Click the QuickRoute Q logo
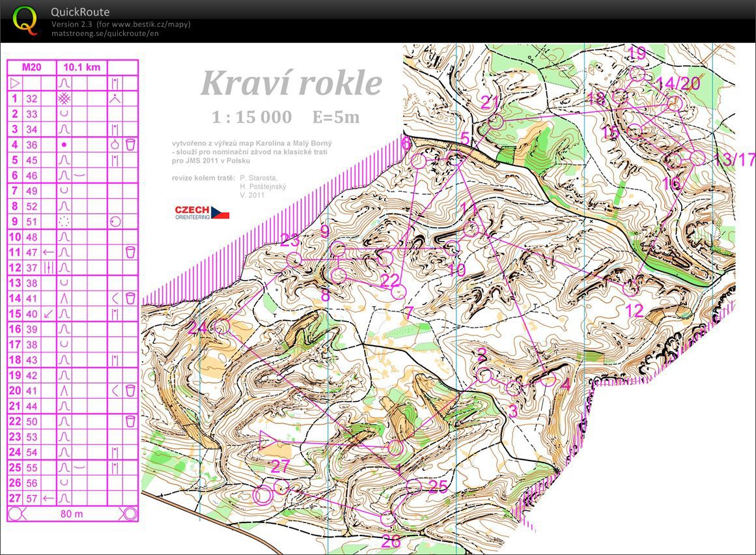756x555 pixels. [x=25, y=21]
